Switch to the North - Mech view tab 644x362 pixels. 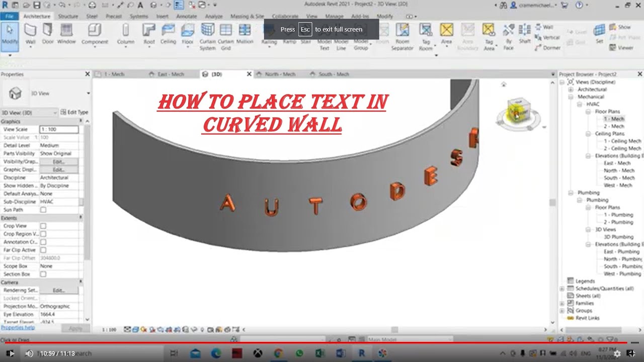[x=281, y=74]
